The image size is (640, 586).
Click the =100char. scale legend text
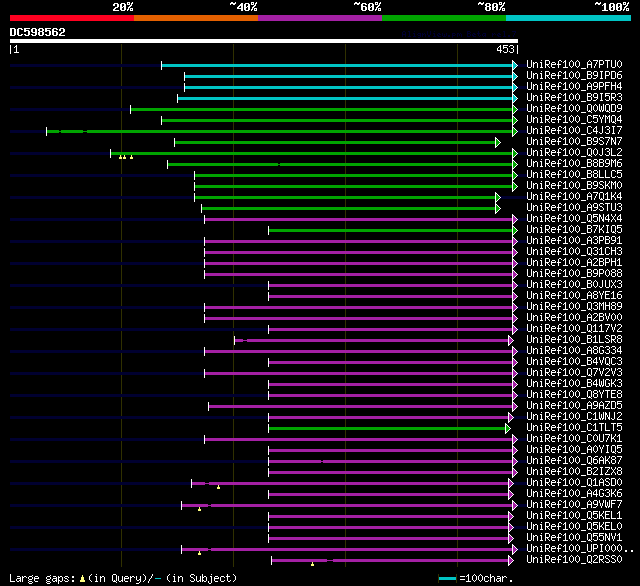pos(486,579)
